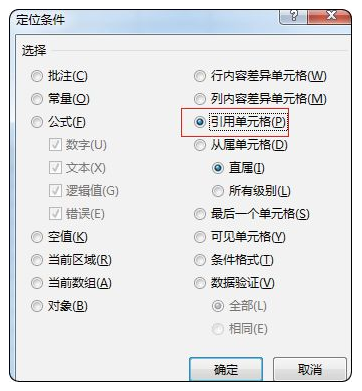Screen dimensions: 362x391
Task: Confirm with the 确定 button
Action: pos(226,369)
